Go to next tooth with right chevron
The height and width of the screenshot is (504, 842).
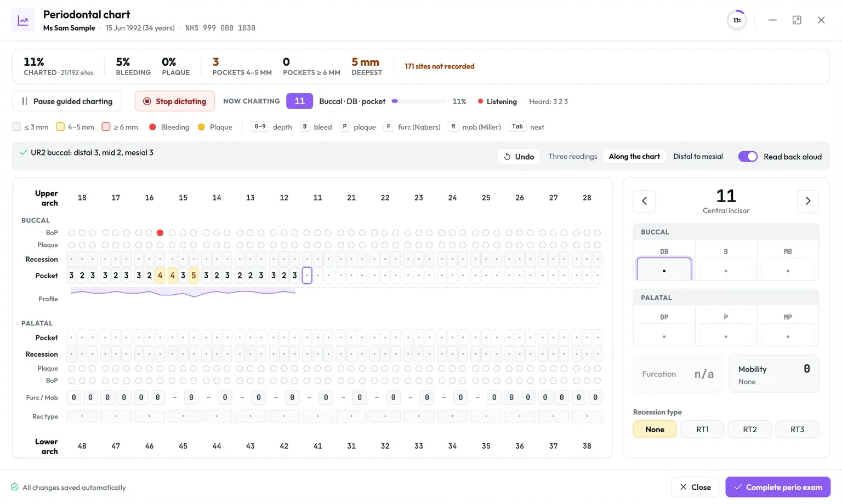click(807, 201)
